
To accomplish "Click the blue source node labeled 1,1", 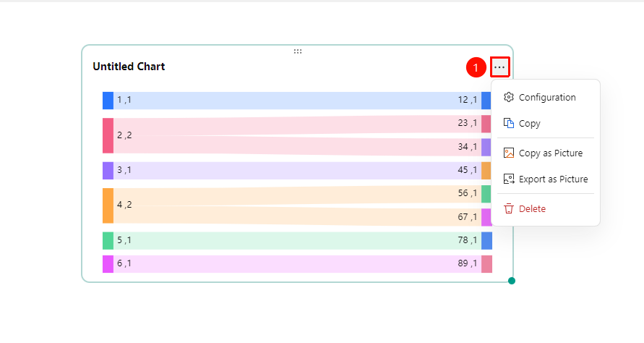I will [x=108, y=101].
